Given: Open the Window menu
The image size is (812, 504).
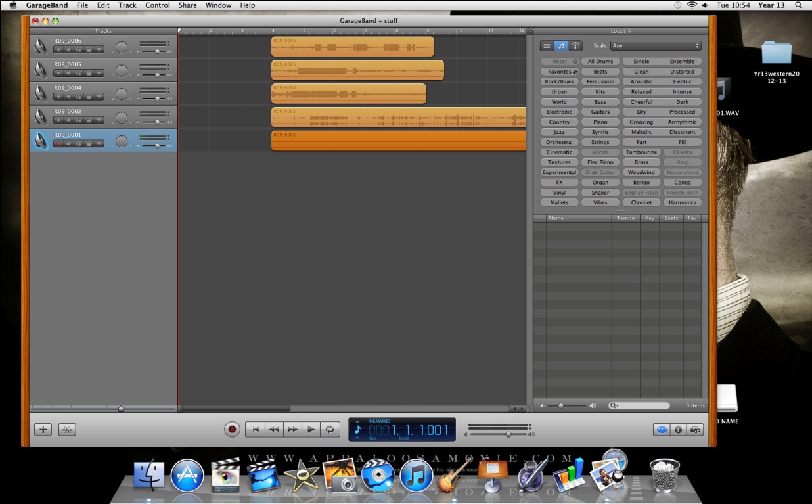Looking at the screenshot, I should [x=218, y=5].
